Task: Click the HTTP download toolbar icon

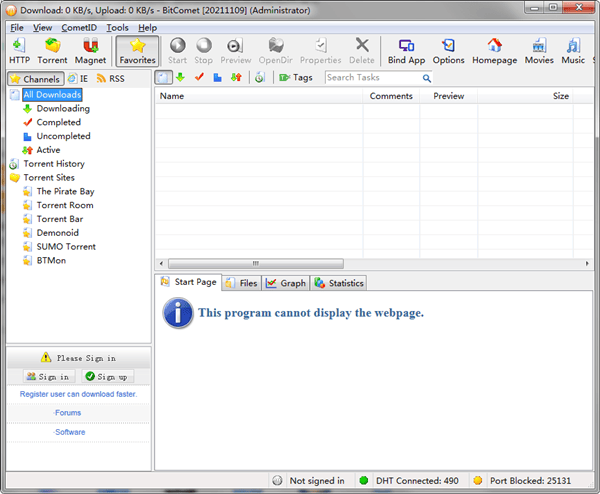Action: (x=19, y=52)
